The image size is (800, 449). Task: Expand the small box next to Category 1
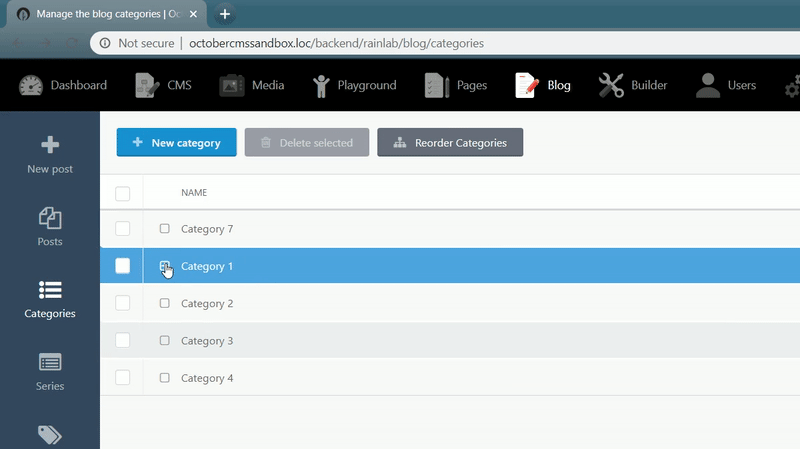[x=164, y=266]
